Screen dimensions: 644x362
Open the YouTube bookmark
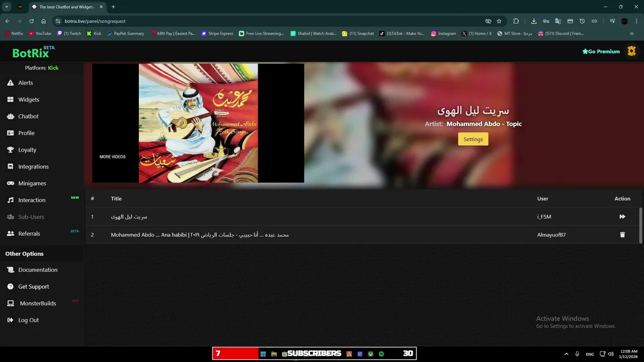40,34
